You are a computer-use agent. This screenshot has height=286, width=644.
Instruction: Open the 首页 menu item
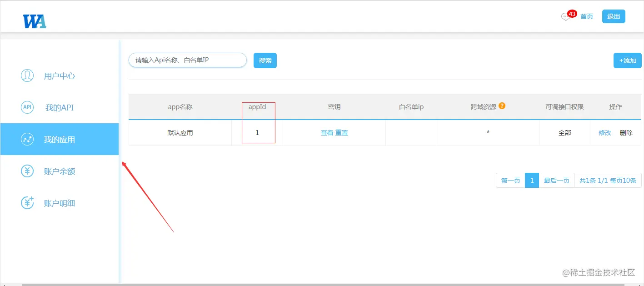tap(586, 16)
